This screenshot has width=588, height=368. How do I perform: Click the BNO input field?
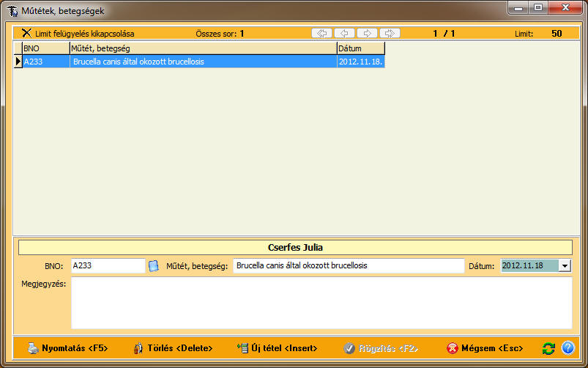coord(108,266)
